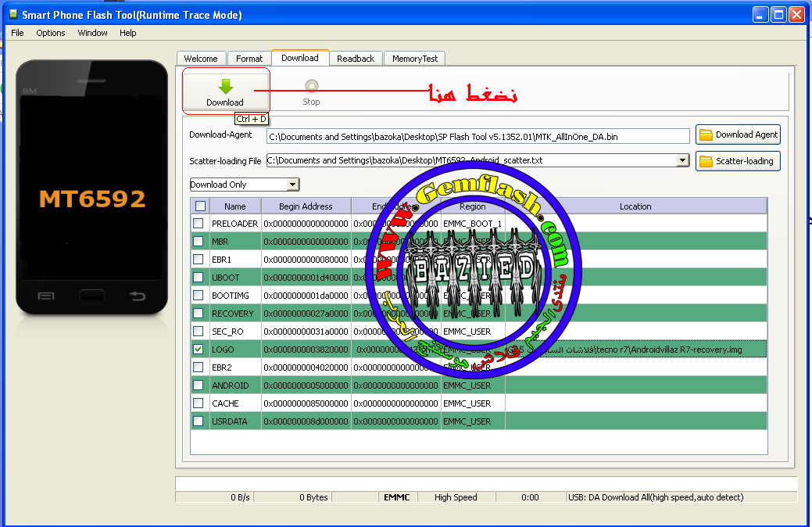Click the Smart Phone Flash Tool title icon

[x=13, y=14]
